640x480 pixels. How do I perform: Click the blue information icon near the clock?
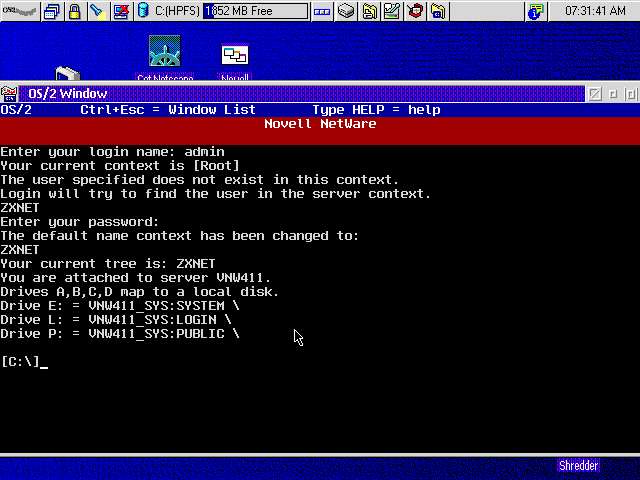[x=535, y=11]
